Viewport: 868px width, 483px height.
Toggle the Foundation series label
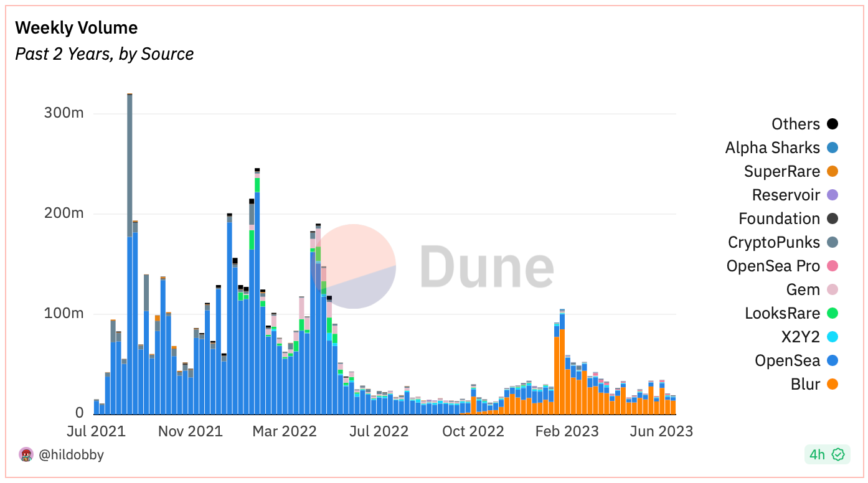[780, 218]
